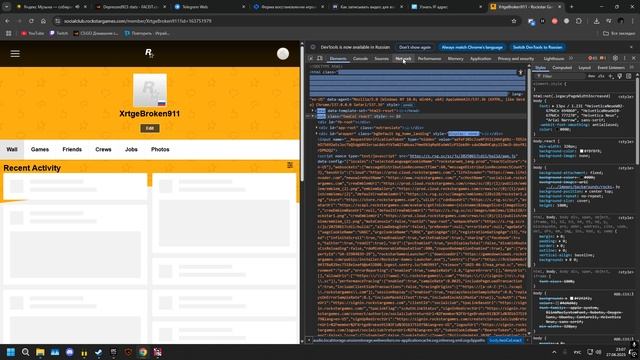The height and width of the screenshot is (360, 640).
Task: Open the YouTube bookmark
Action: coord(33,33)
